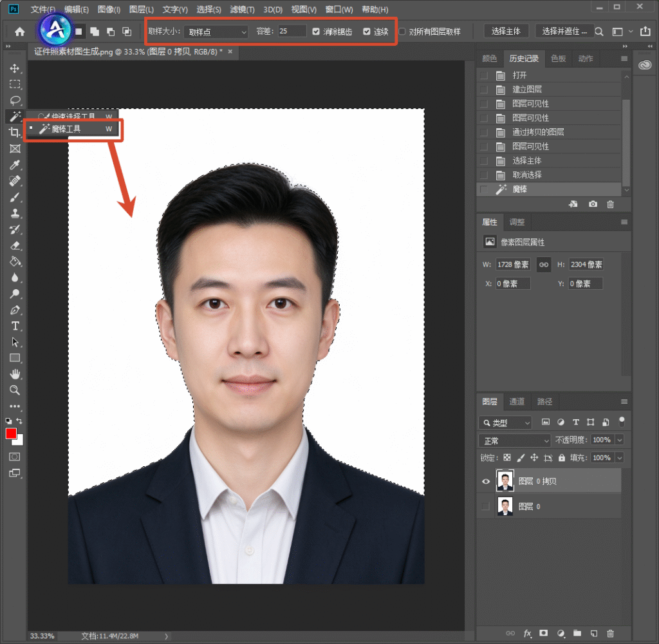Select the Brush tool

point(15,197)
